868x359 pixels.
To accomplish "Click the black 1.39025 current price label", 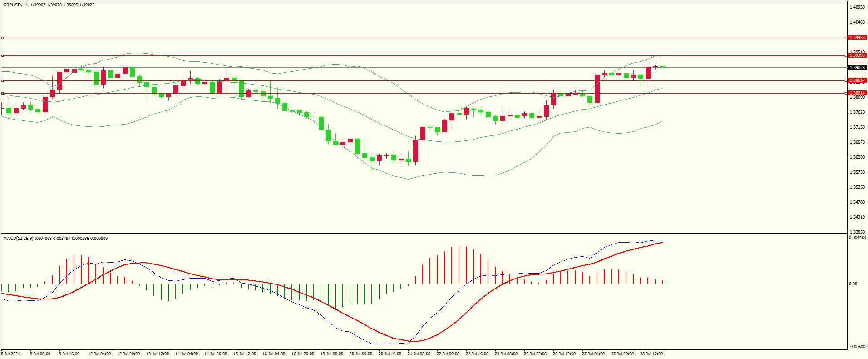I will pos(857,68).
